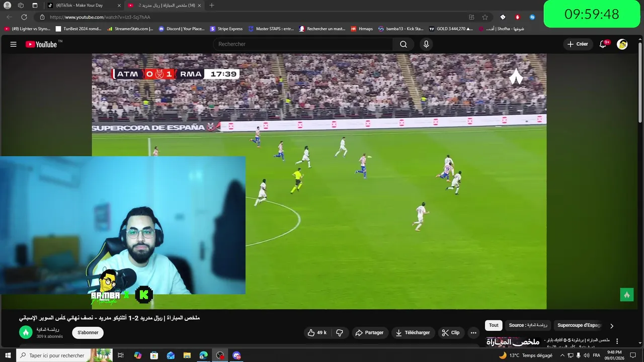Open the volume speaker tray icon
This screenshot has height=362, width=644.
pos(587,355)
